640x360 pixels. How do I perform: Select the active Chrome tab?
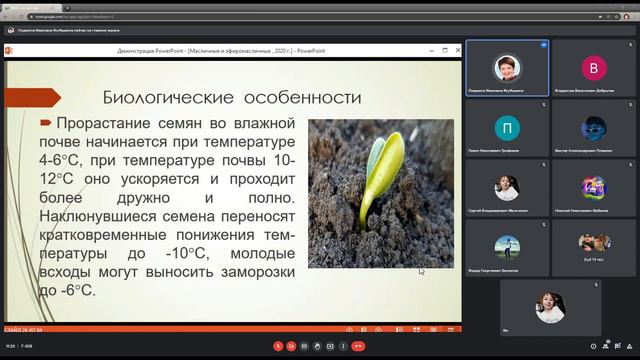point(31,8)
